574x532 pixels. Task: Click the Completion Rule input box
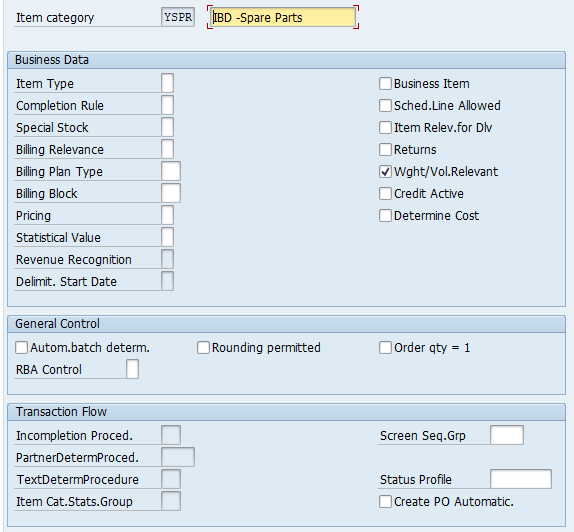pyautogui.click(x=167, y=105)
